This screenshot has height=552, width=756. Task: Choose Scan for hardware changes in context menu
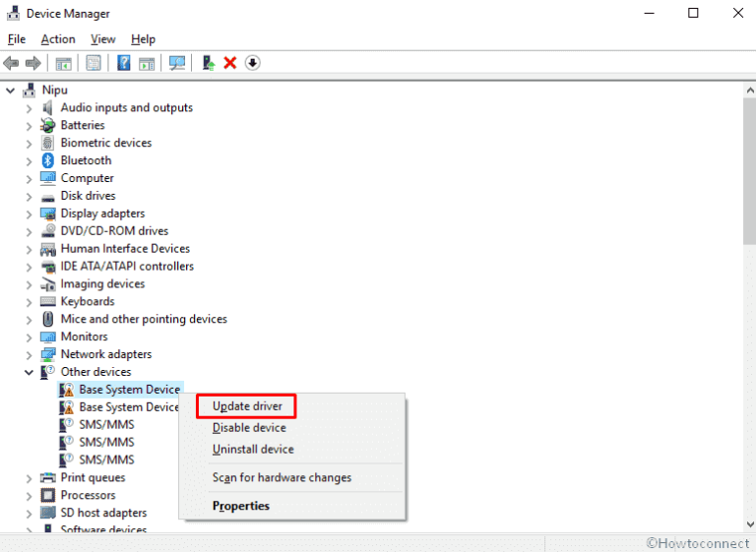283,477
